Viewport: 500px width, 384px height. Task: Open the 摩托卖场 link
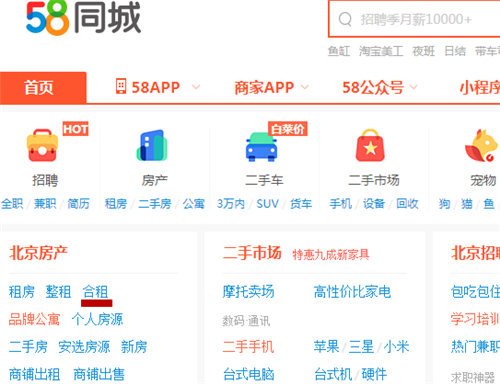click(249, 292)
